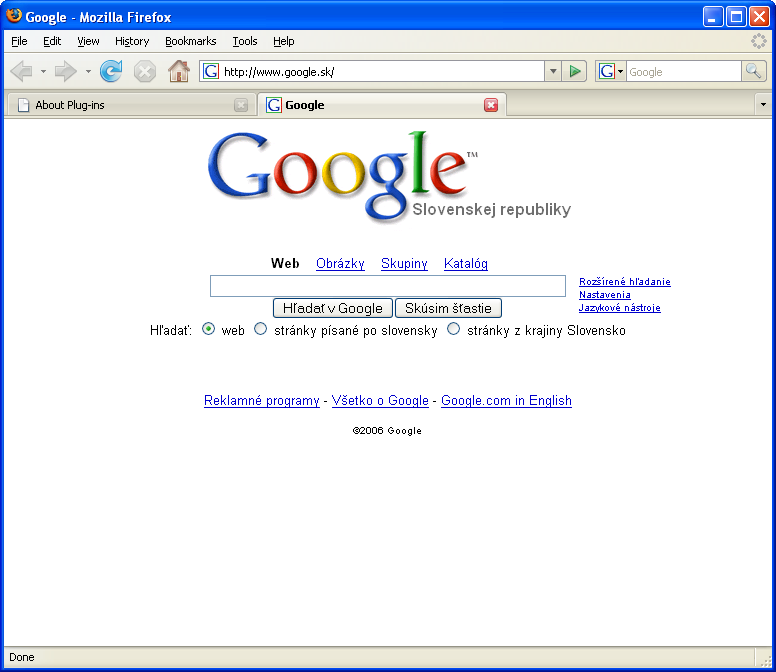Open the Tools menu
Viewport: 776px width, 672px height.
(x=245, y=41)
